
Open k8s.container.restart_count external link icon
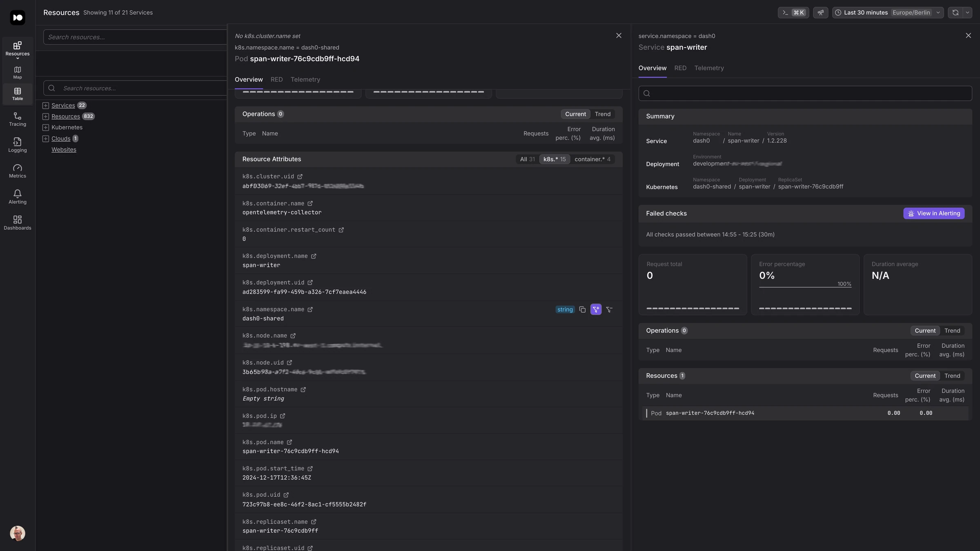click(341, 230)
